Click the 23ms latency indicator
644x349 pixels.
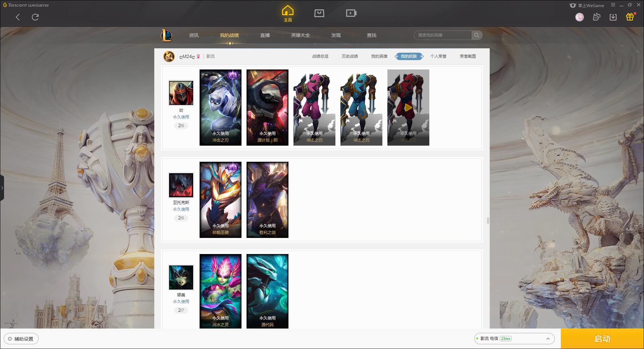pos(505,339)
